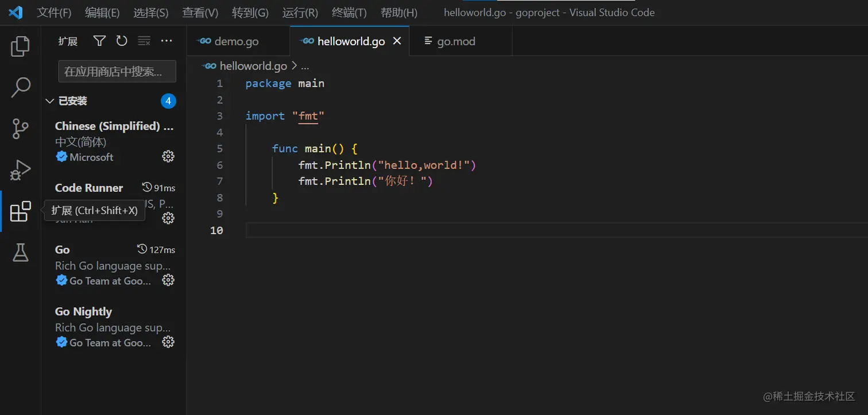Click the VS Code logo icon
The height and width of the screenshot is (415, 868).
tap(15, 12)
